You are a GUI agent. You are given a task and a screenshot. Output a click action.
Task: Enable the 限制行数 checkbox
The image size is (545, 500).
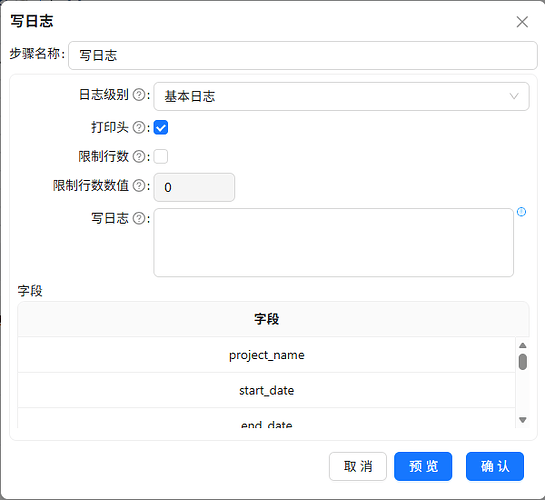(x=161, y=157)
